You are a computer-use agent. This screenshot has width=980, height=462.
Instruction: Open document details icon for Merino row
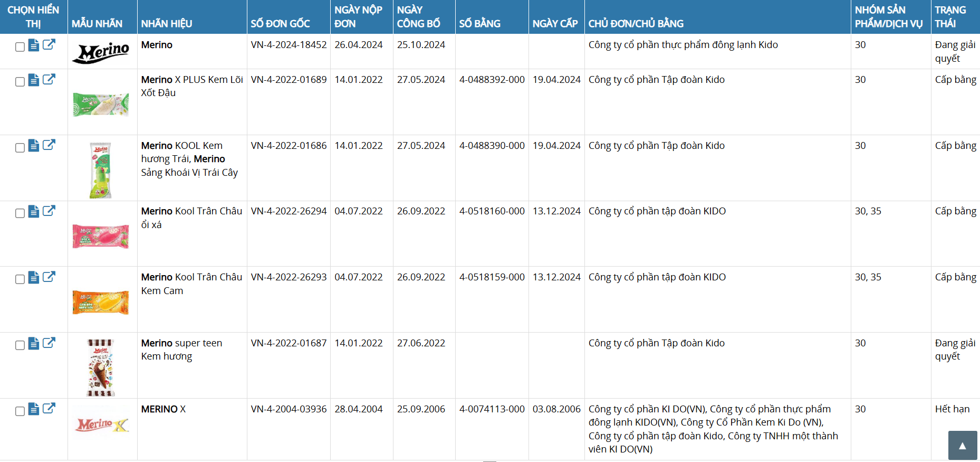[34, 45]
